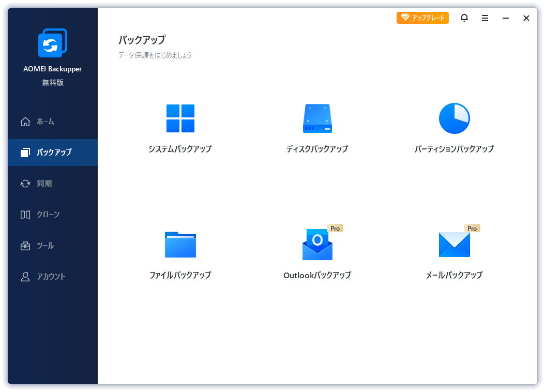Open the hamburger menu in title bar
Image resolution: width=545 pixels, height=392 pixels.
coord(485,18)
